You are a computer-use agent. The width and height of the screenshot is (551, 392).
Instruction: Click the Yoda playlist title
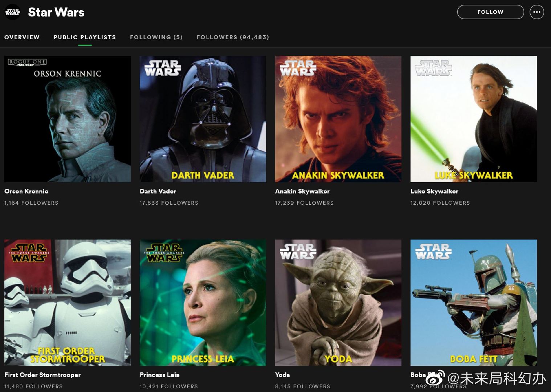coord(282,375)
